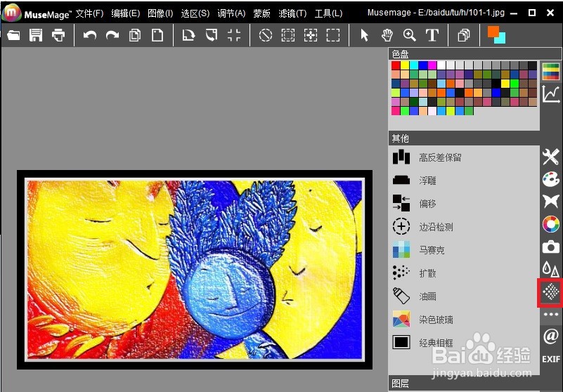Viewport: 563px width, 392px height.
Task: Open the diamond dot pattern sidebar panel
Action: (551, 292)
